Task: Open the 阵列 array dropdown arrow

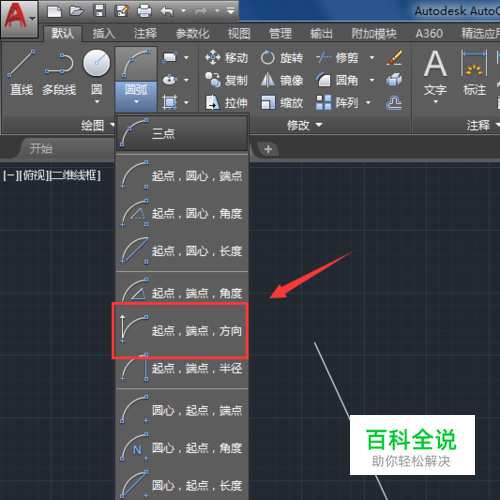Action: pos(369,102)
